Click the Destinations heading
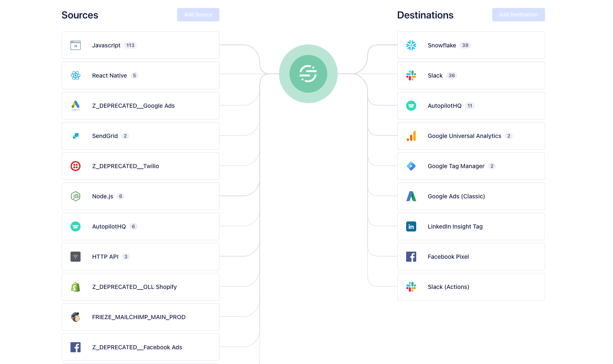The height and width of the screenshot is (364, 613). point(425,15)
